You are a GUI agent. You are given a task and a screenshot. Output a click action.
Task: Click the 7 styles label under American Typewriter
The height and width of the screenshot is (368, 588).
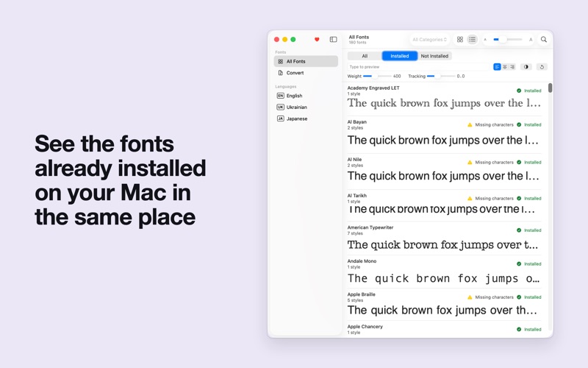[356, 233]
